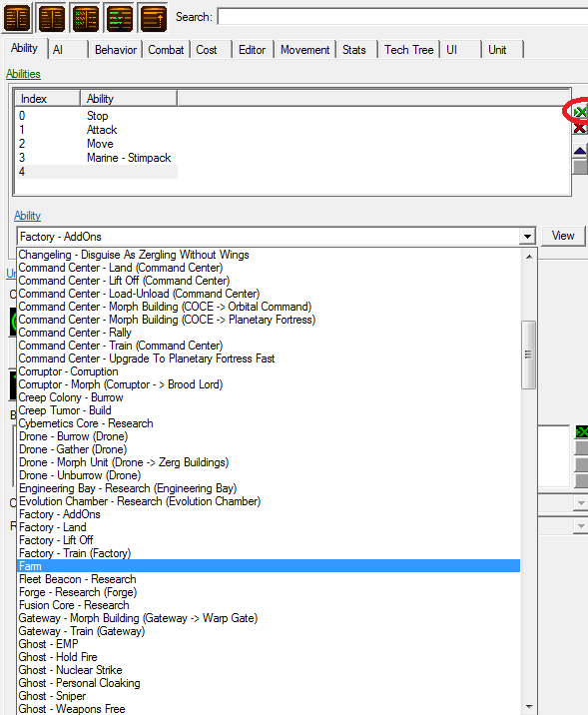Viewport: 588px width, 715px height.
Task: Click the blue Ability link
Action: (x=27, y=216)
